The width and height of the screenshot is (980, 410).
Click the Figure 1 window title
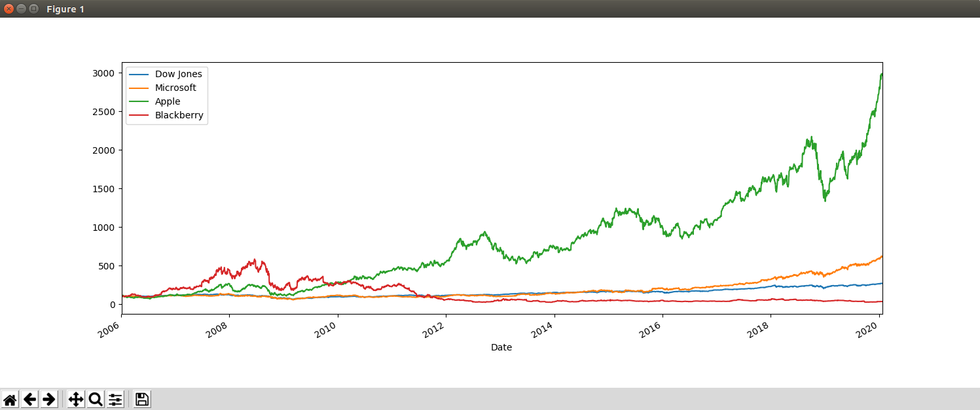click(x=65, y=9)
